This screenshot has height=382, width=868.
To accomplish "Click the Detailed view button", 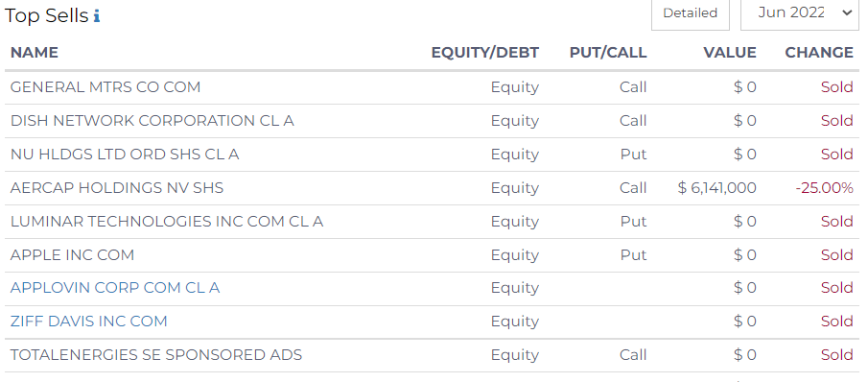I will pos(691,12).
